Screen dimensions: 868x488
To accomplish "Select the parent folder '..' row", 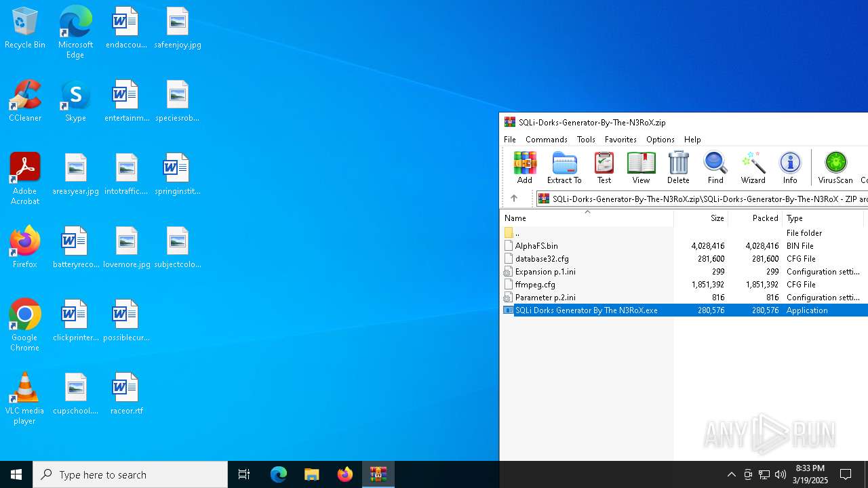I will (684, 232).
